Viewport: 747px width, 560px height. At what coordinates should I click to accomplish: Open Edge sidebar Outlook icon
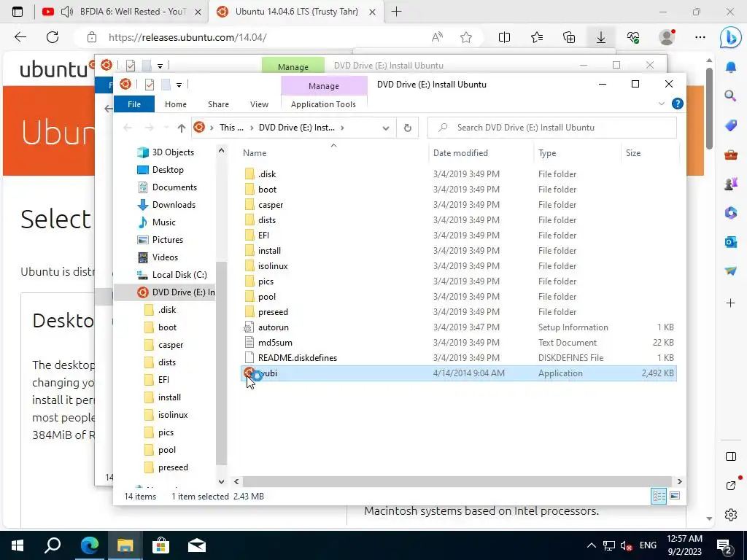[730, 242]
